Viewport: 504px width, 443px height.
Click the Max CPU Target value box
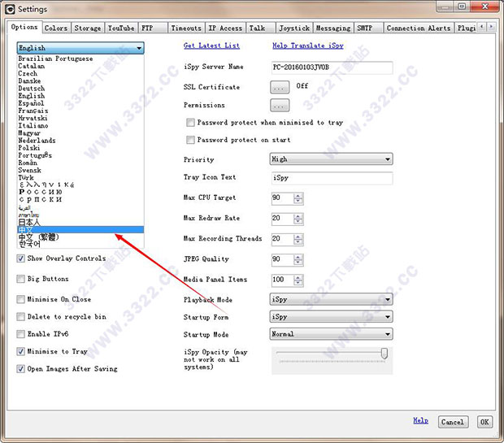(x=283, y=198)
